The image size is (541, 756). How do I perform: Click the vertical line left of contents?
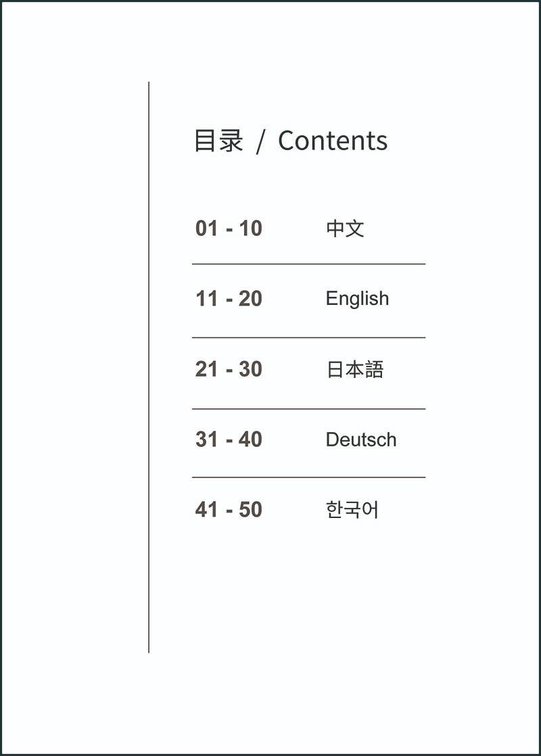coord(149,367)
